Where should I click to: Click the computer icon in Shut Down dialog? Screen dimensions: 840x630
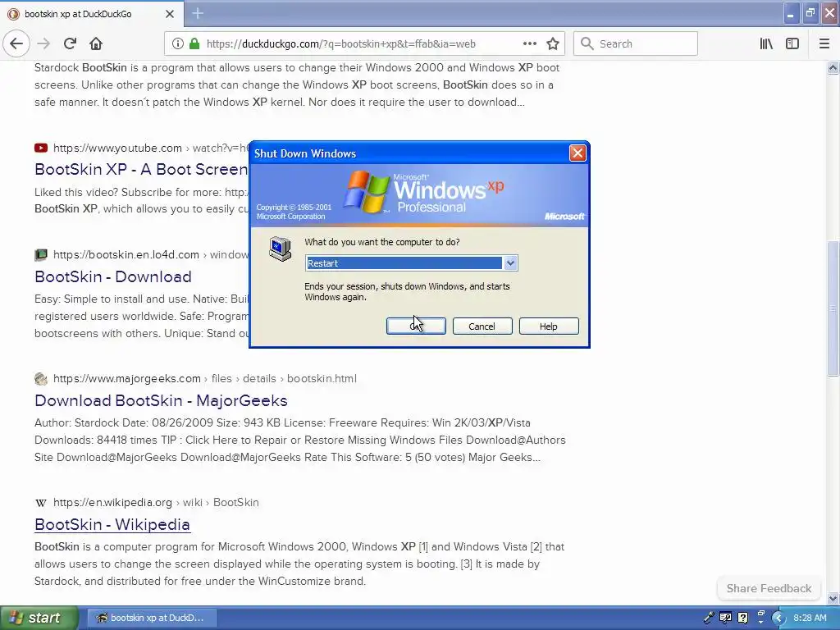[x=280, y=249]
